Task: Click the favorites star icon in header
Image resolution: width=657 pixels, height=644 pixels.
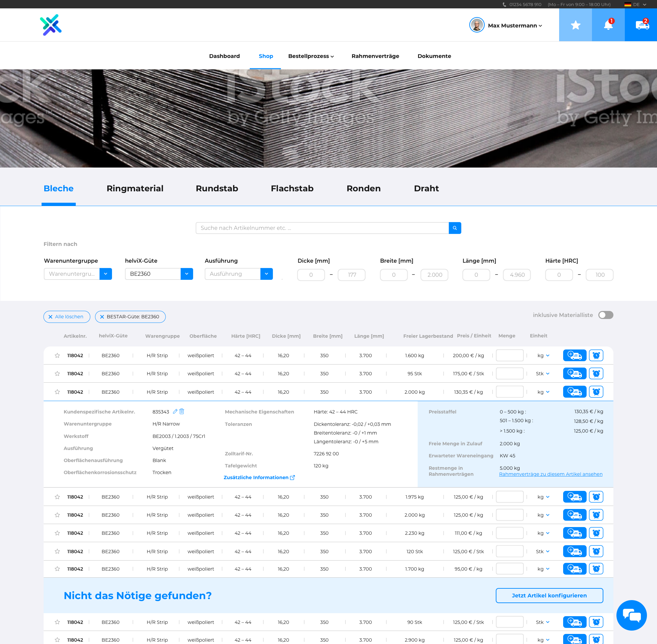Action: pos(575,25)
